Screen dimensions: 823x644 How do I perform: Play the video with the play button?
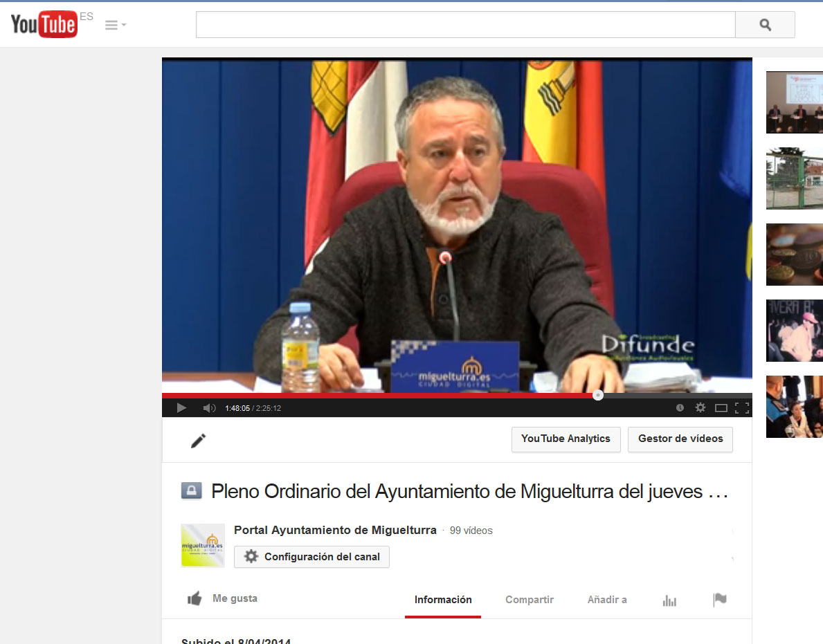[x=181, y=408]
